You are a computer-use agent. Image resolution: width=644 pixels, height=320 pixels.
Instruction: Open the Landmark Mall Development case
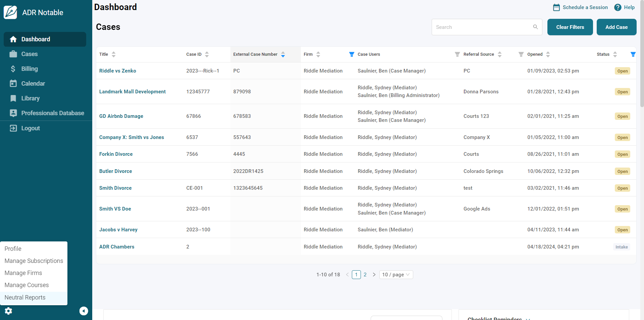pyautogui.click(x=132, y=92)
